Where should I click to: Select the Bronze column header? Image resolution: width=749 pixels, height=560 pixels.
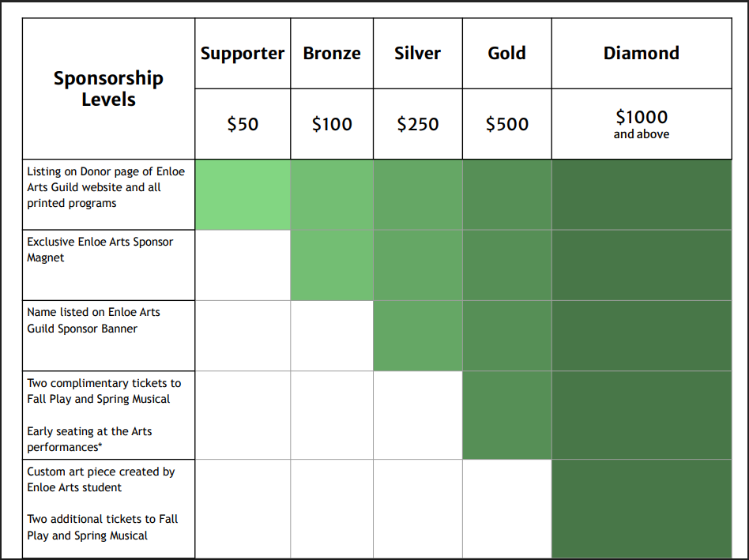pyautogui.click(x=332, y=54)
